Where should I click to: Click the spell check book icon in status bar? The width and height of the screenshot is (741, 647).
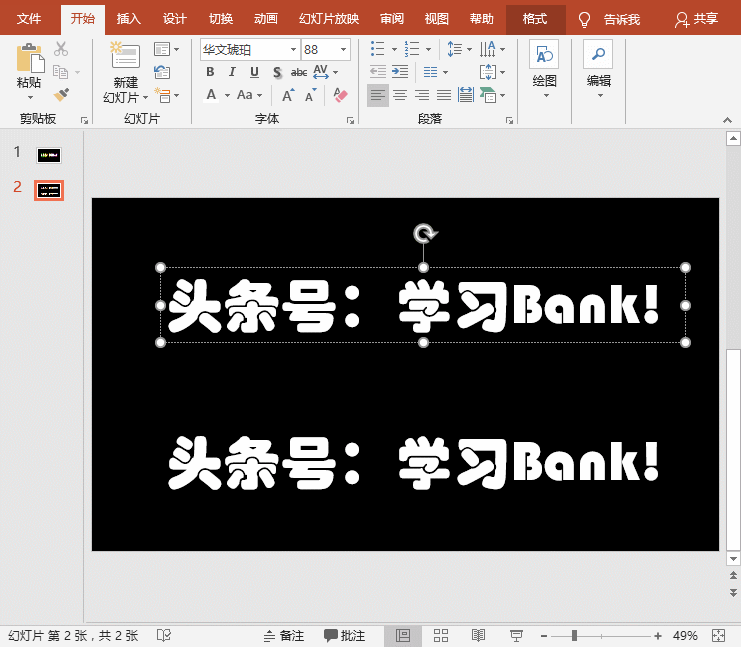pos(164,636)
